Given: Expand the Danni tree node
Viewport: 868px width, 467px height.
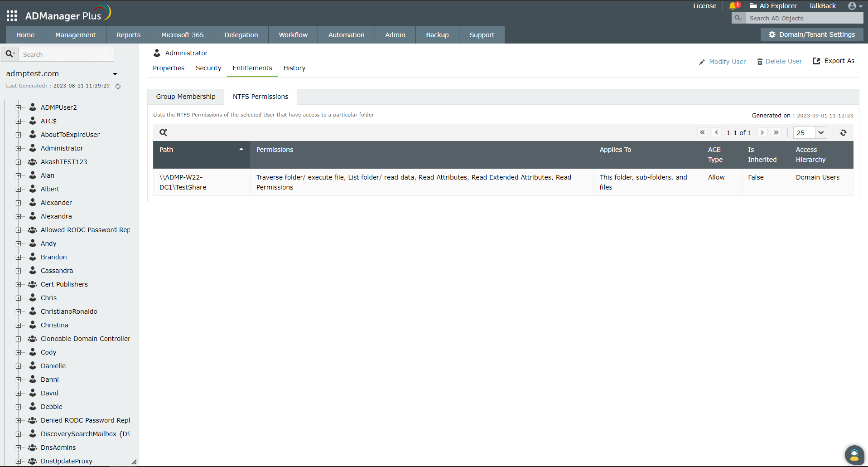Looking at the screenshot, I should [x=18, y=379].
